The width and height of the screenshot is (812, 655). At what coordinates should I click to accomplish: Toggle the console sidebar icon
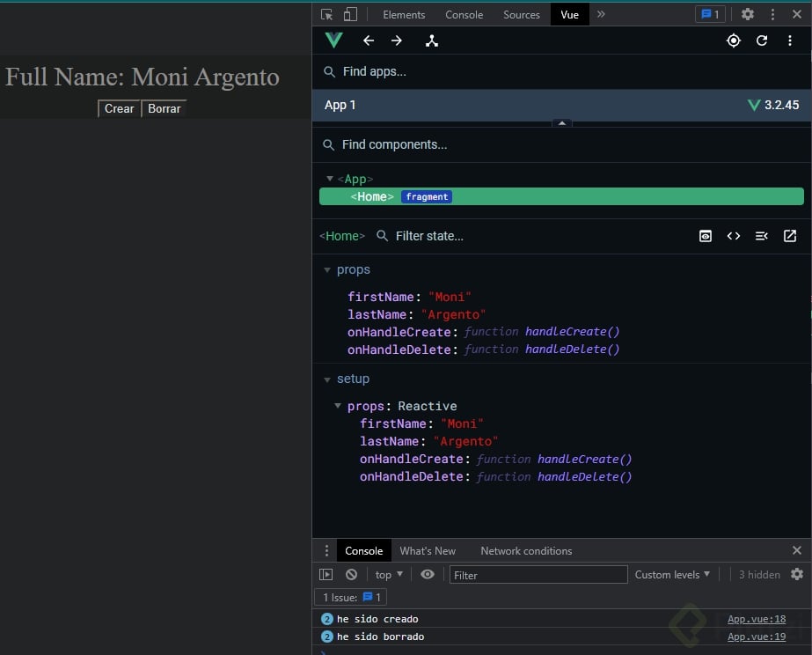(x=326, y=574)
